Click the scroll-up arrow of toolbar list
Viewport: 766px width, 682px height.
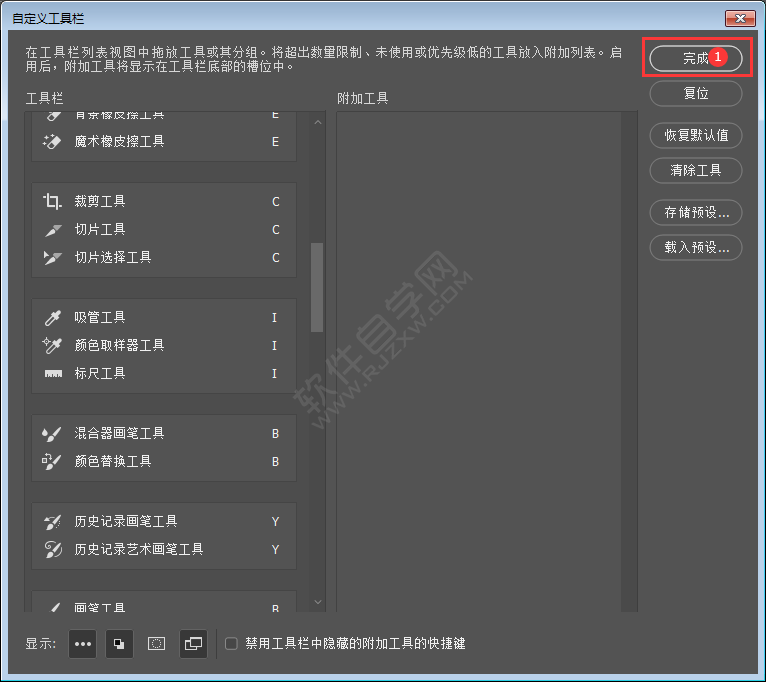click(318, 122)
